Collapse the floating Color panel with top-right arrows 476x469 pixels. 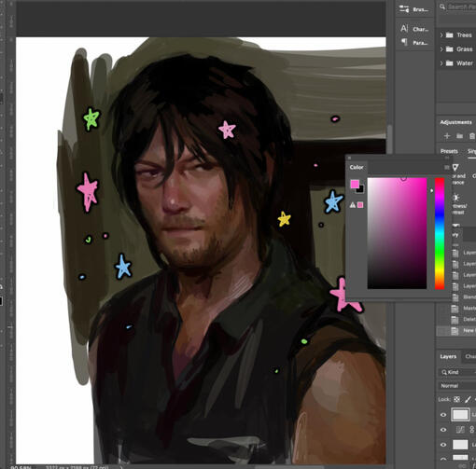(447, 158)
